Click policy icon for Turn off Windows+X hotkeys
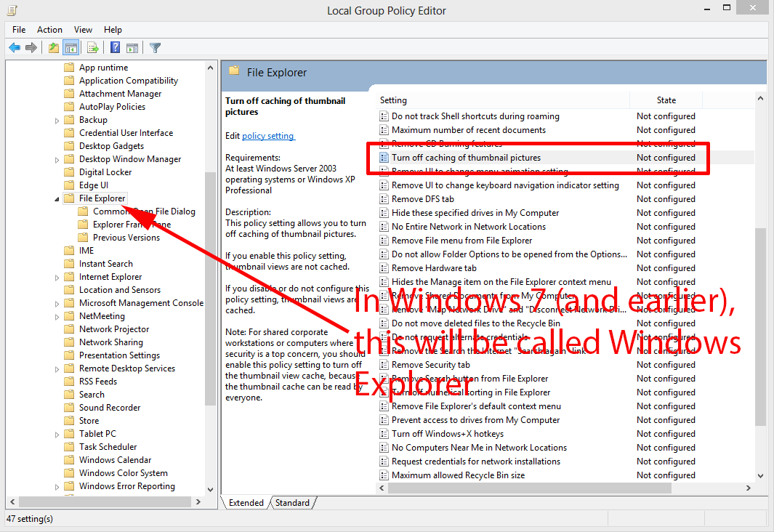 pos(384,434)
